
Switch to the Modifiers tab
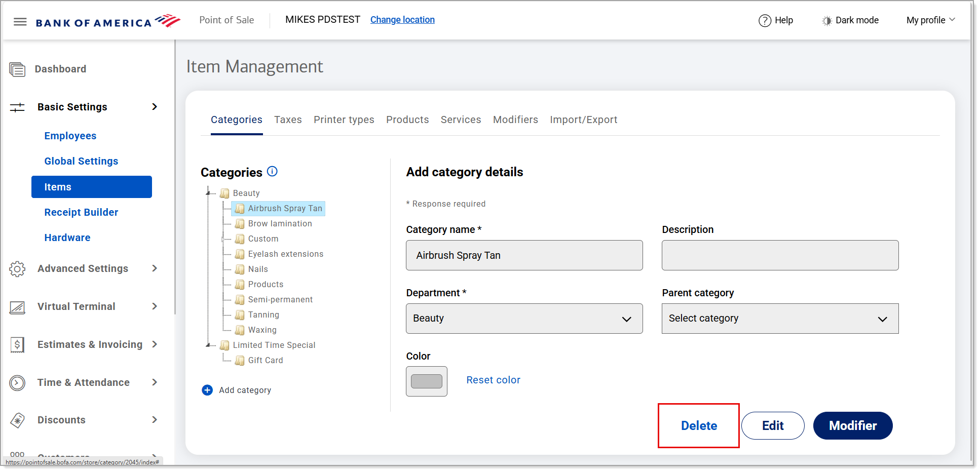(515, 120)
